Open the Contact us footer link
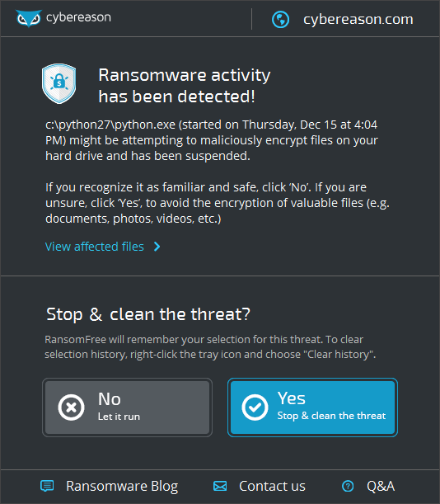 pos(272,486)
